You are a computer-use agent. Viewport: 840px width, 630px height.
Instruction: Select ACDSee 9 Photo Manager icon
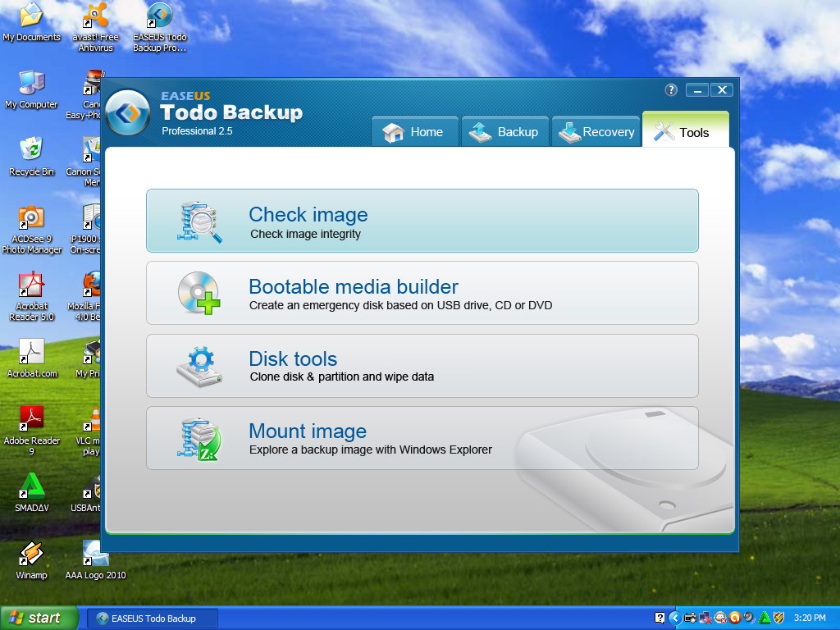tap(32, 230)
